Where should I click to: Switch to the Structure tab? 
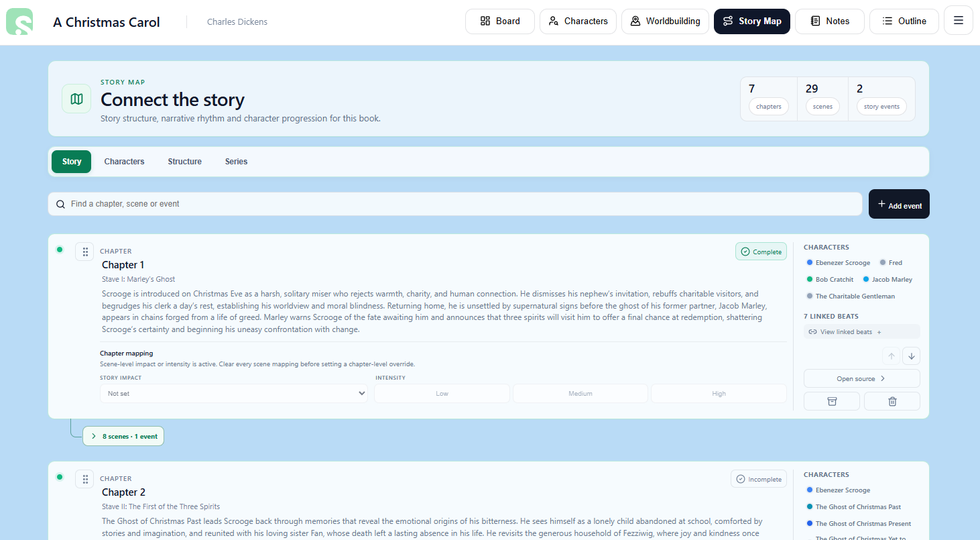(x=185, y=162)
